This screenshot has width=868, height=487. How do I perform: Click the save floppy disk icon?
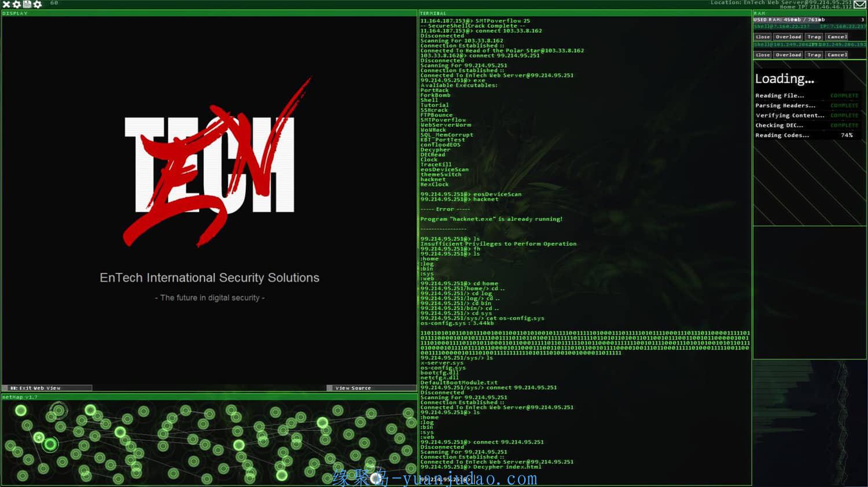[x=27, y=4]
